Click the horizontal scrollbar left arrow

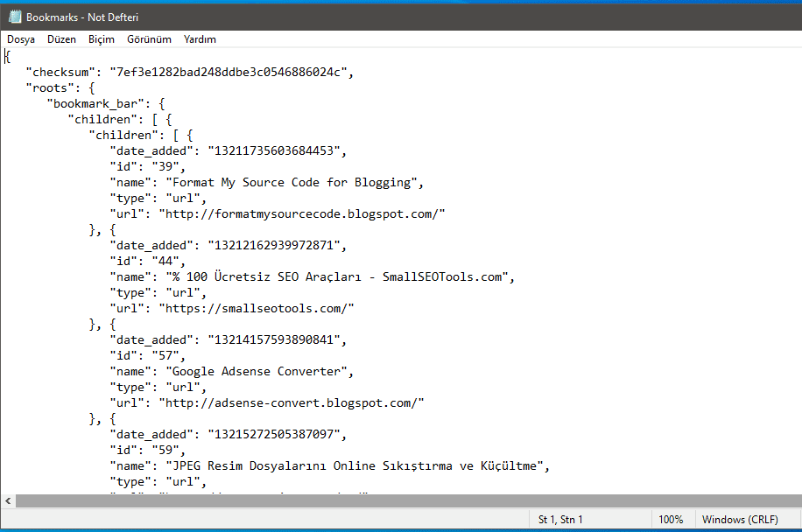coord(8,500)
